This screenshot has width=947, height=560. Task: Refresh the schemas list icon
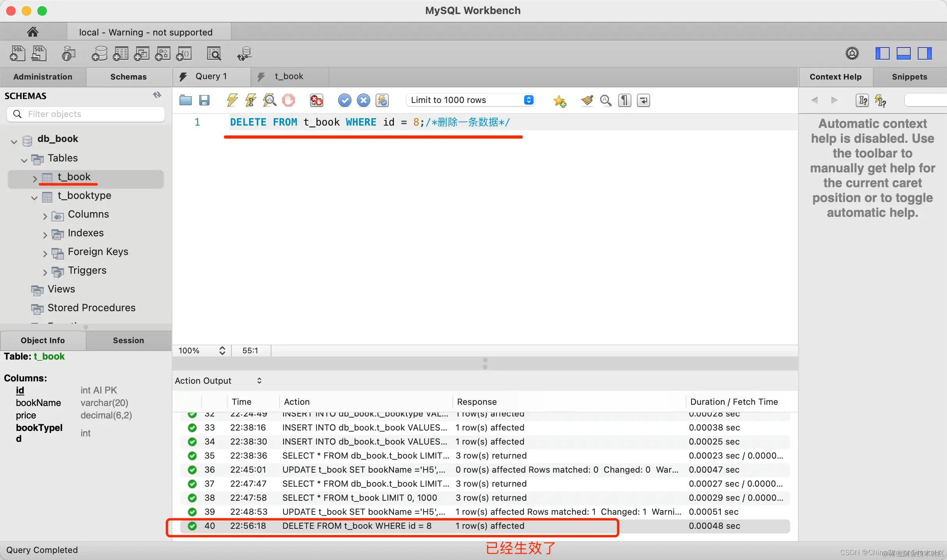pyautogui.click(x=157, y=95)
